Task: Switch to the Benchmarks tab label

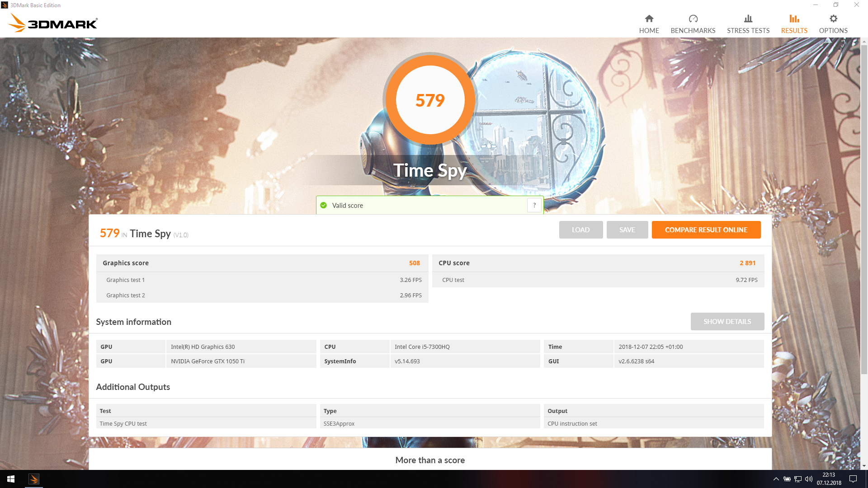Action: [693, 31]
